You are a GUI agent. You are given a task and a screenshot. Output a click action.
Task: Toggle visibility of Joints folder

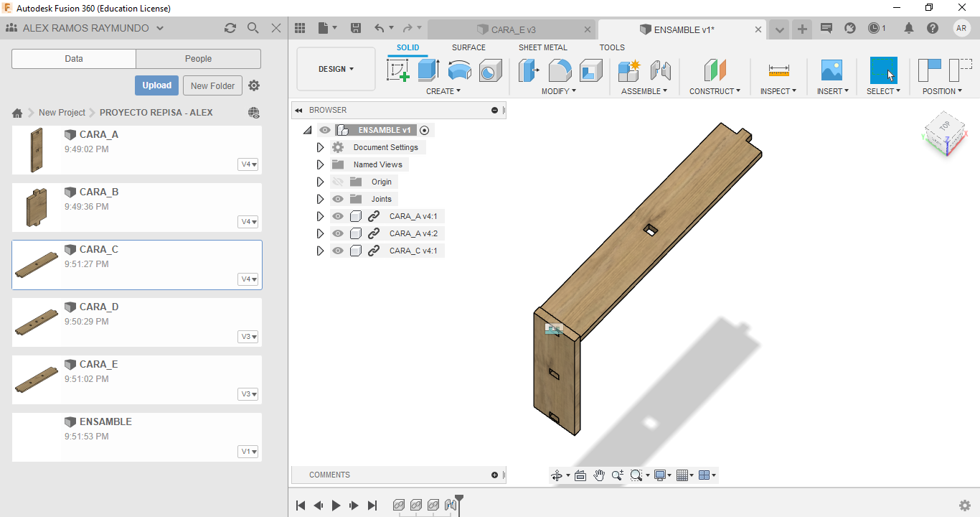coord(338,199)
